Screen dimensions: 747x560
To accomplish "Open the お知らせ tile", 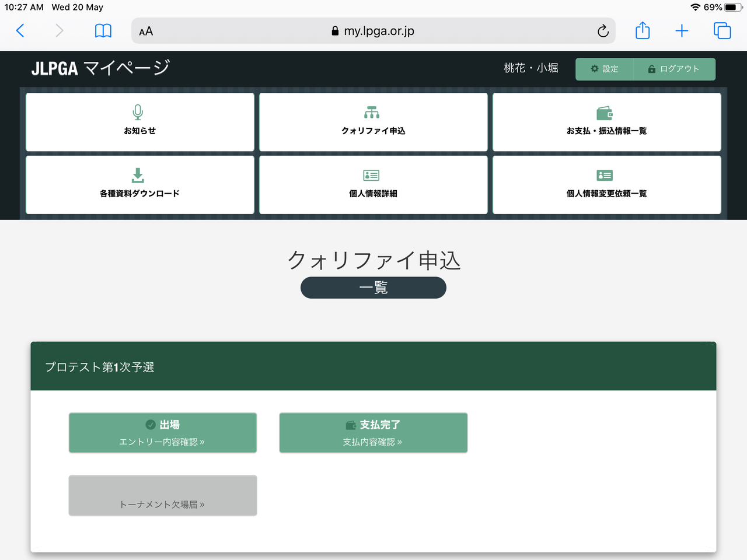I will click(x=140, y=122).
